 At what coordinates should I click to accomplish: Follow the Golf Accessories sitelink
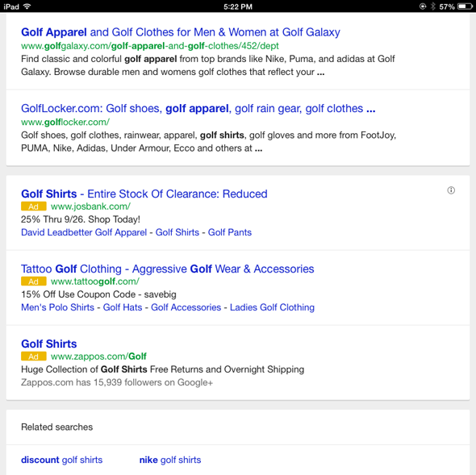tap(186, 307)
